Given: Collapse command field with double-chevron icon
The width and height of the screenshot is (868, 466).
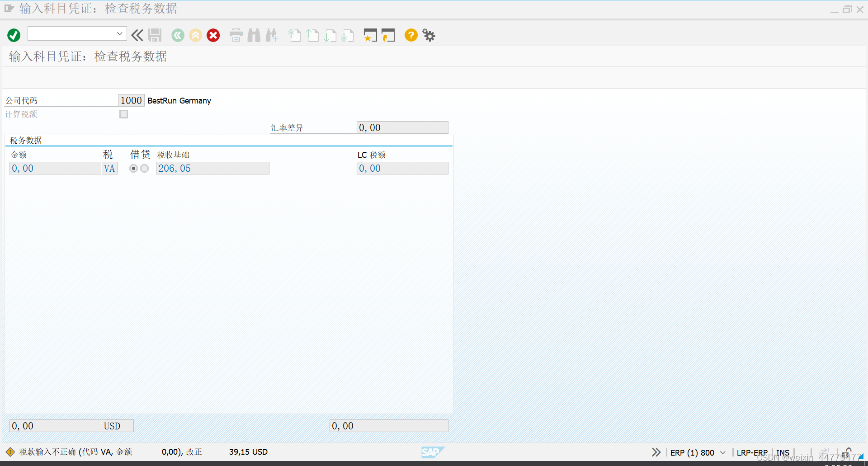Looking at the screenshot, I should (x=137, y=35).
